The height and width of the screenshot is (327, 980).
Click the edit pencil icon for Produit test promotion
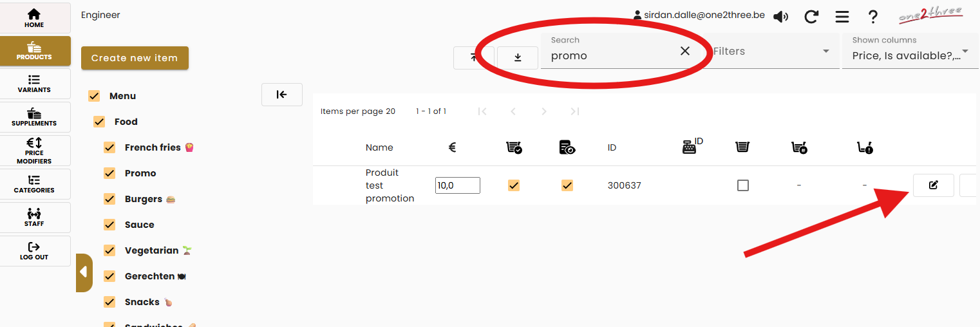pyautogui.click(x=933, y=185)
